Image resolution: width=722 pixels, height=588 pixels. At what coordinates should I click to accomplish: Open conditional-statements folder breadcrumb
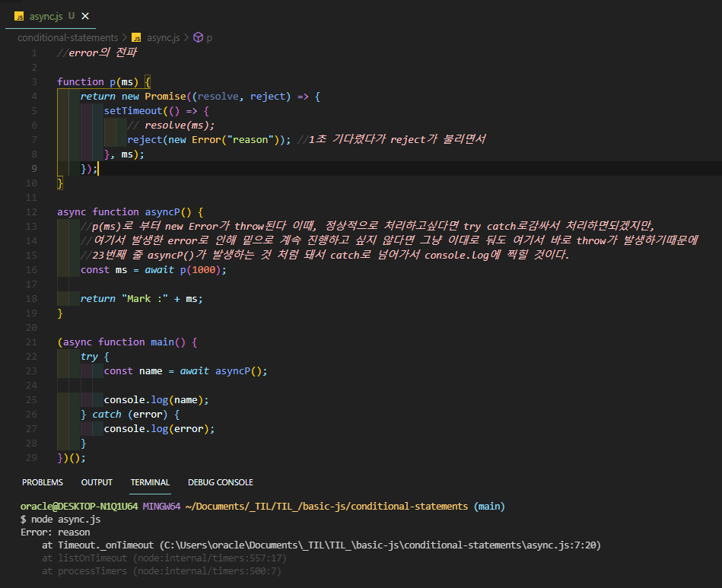[x=68, y=38]
